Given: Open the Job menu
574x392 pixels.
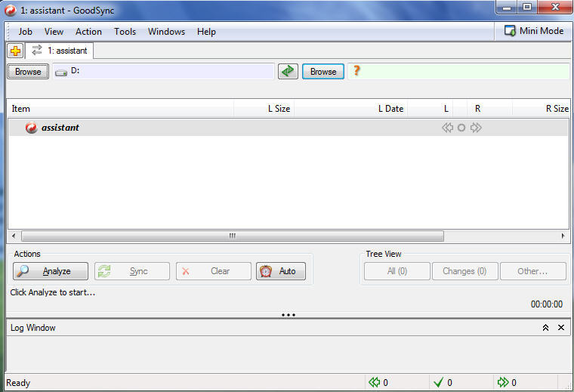Looking at the screenshot, I should pyautogui.click(x=25, y=32).
